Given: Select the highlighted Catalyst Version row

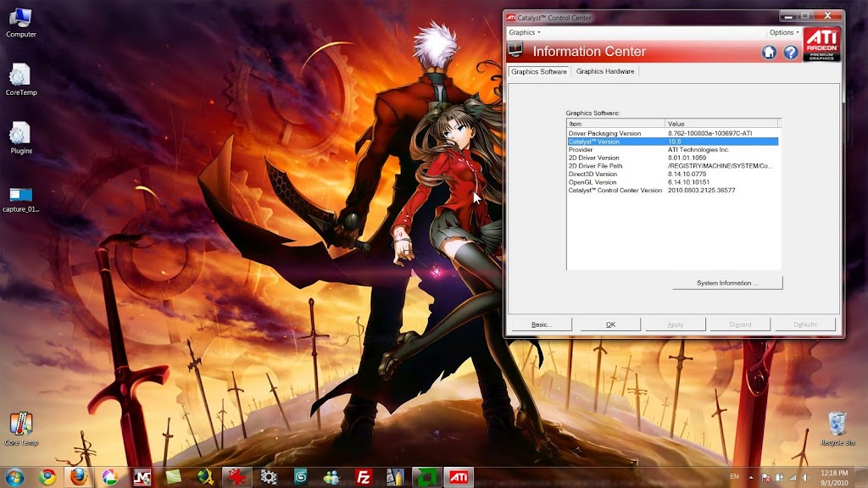Looking at the screenshot, I should click(672, 141).
